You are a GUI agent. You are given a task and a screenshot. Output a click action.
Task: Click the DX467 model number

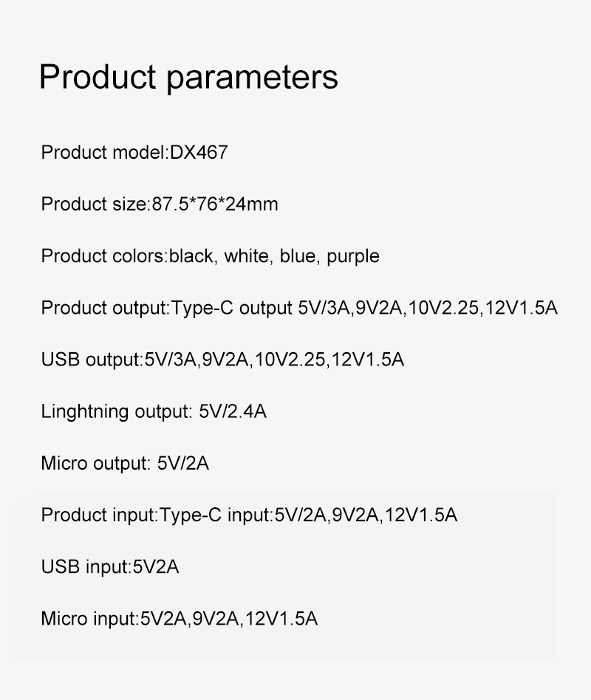199,153
